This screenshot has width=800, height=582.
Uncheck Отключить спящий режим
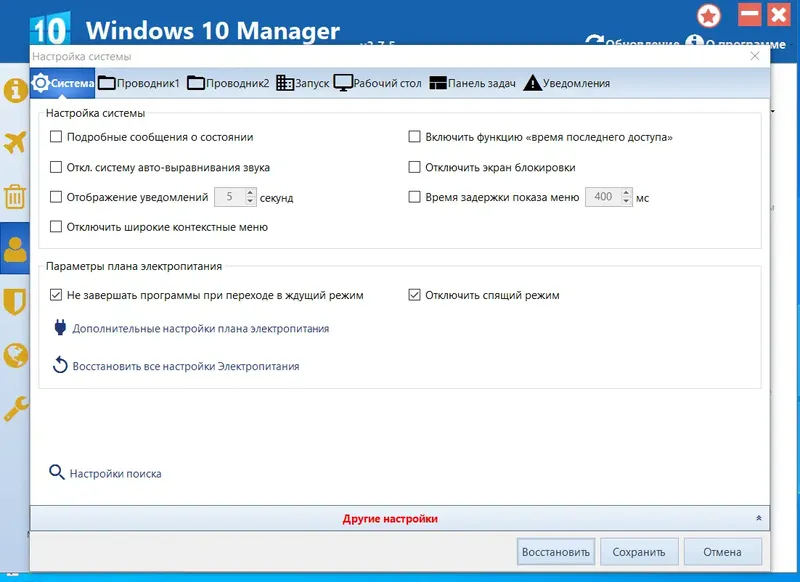click(414, 295)
